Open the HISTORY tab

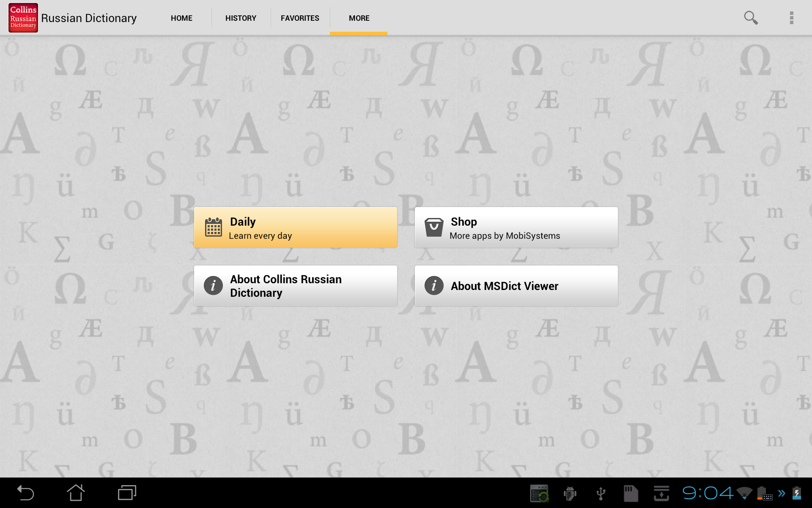point(241,18)
